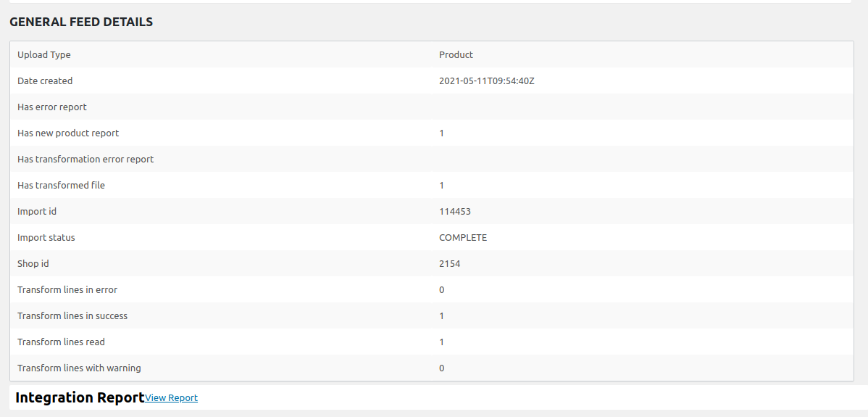Select the Has error report label
The height and width of the screenshot is (417, 868).
[x=52, y=107]
